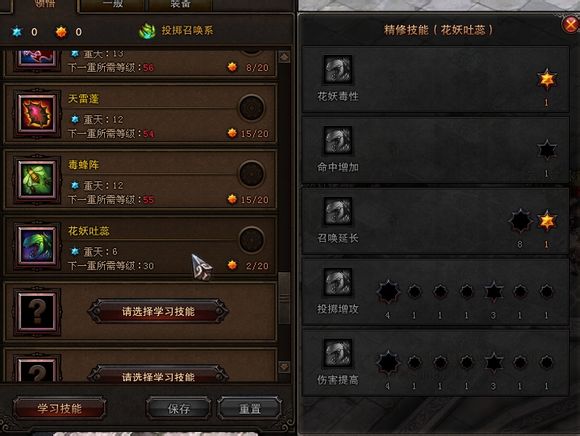Click the 学习技能 button
The width and height of the screenshot is (580, 436).
(60, 409)
